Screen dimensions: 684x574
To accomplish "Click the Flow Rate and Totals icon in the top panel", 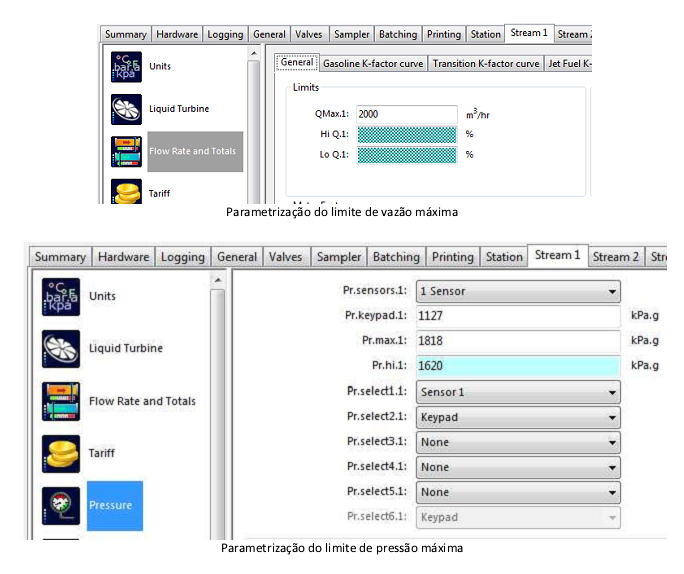I will click(x=126, y=151).
